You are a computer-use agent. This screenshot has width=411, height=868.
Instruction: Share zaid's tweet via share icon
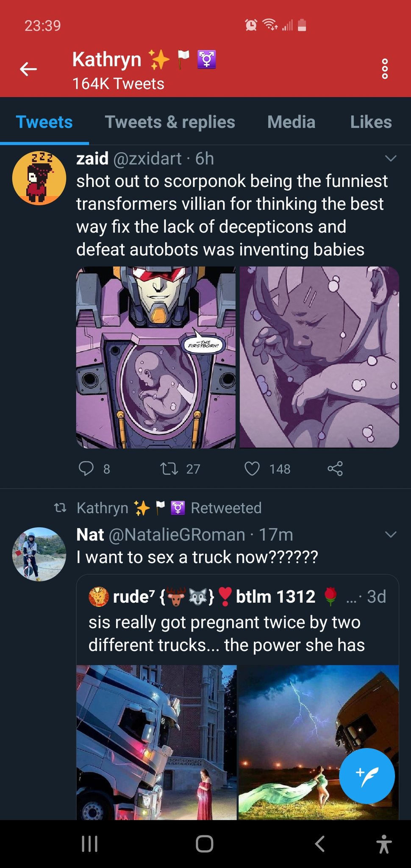pos(335,469)
